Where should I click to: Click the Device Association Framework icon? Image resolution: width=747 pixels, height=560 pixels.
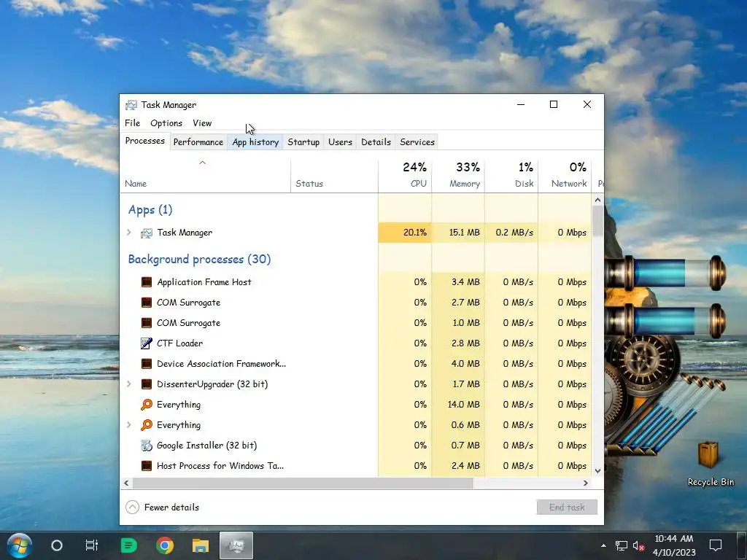tap(146, 364)
